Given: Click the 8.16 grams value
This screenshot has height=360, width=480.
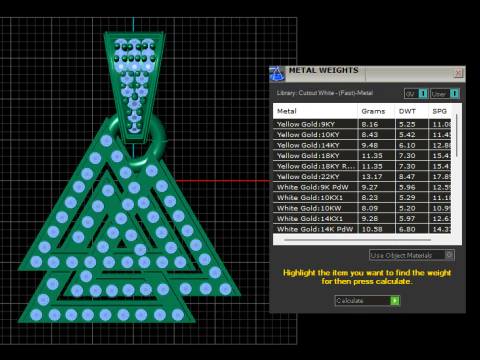Looking at the screenshot, I should (x=370, y=124).
